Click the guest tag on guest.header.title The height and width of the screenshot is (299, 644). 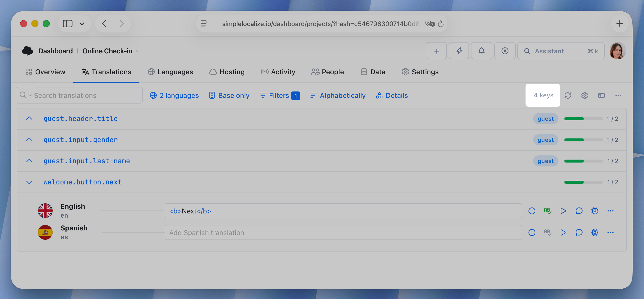545,119
